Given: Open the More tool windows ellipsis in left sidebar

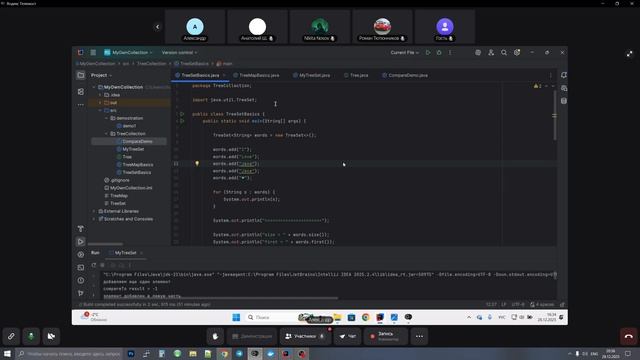Looking at the screenshot, I should click(81, 104).
